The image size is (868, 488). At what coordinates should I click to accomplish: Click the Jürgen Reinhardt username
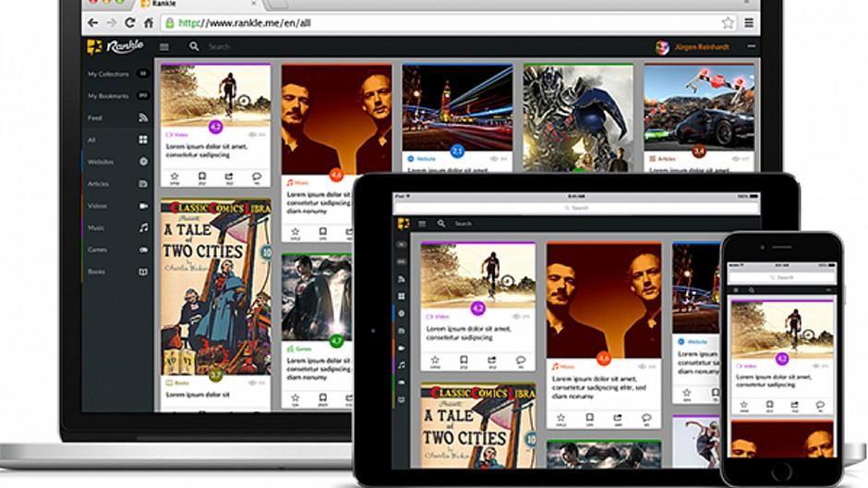702,47
